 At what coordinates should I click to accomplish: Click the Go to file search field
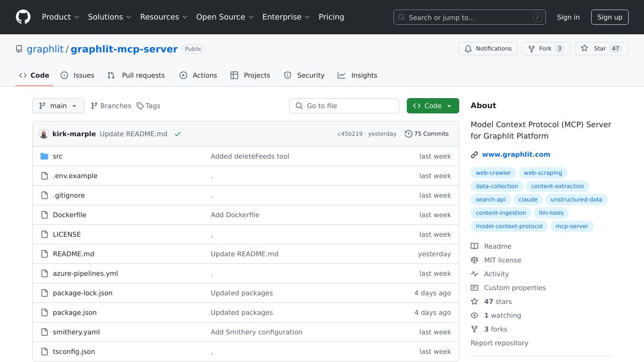344,106
